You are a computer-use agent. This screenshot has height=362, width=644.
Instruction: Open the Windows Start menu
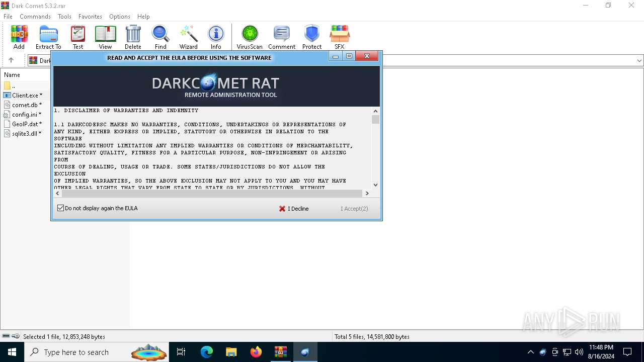(x=12, y=352)
